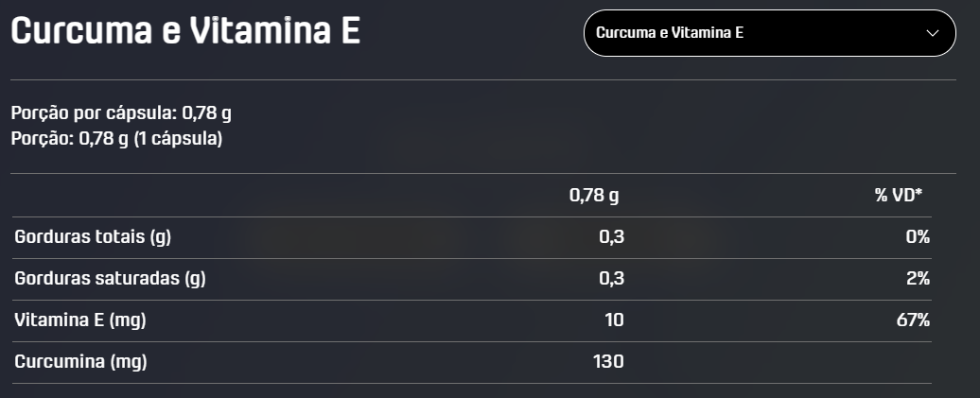Viewport: 980px width, 398px height.
Task: Click the Porção: 0,78 g (1 cápsula) line
Action: point(117,138)
